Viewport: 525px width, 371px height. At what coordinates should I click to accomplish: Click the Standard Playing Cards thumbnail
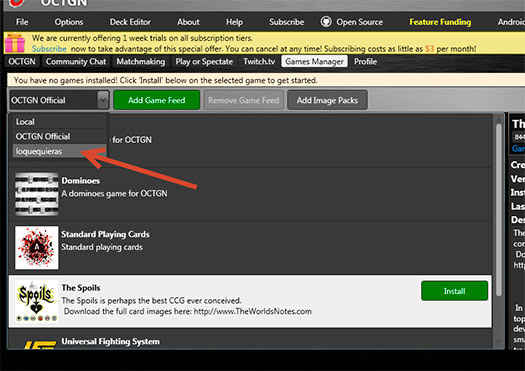[36, 247]
